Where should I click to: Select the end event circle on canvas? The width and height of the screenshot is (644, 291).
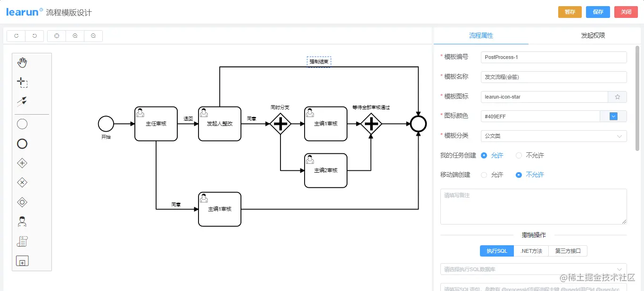418,124
